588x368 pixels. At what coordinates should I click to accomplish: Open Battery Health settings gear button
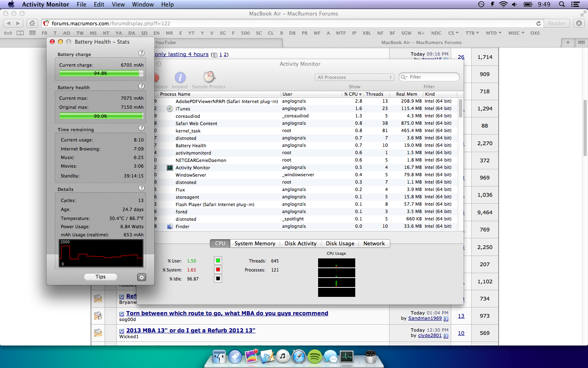click(x=142, y=277)
